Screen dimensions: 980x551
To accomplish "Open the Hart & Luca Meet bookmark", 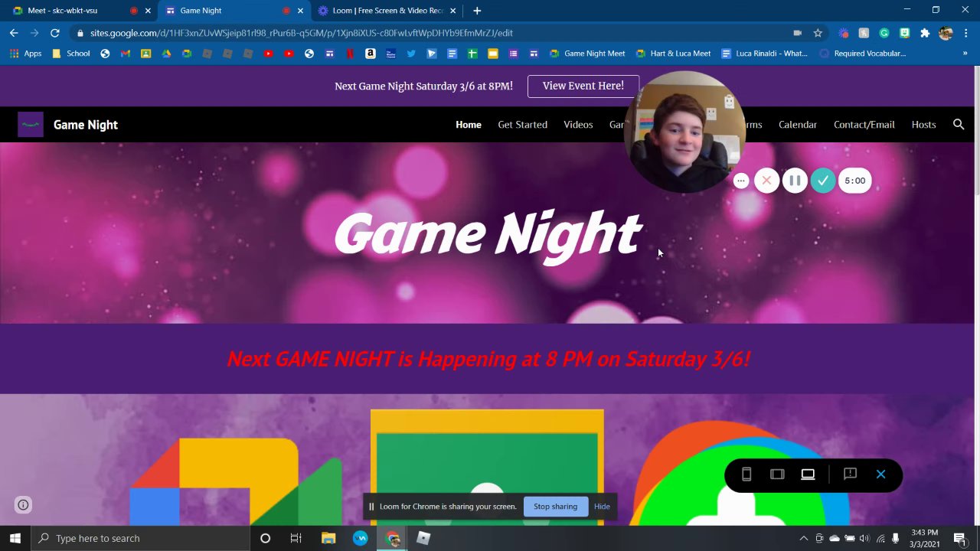I will pyautogui.click(x=673, y=54).
